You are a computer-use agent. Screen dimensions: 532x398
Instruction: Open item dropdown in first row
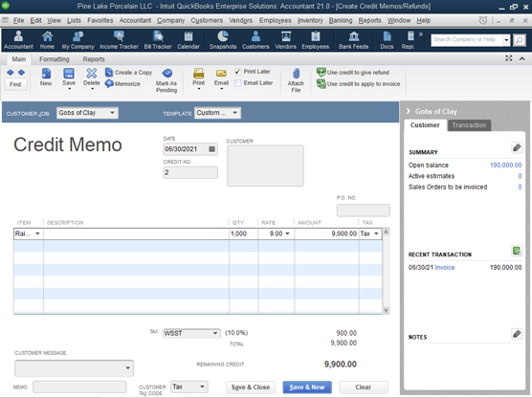click(37, 233)
